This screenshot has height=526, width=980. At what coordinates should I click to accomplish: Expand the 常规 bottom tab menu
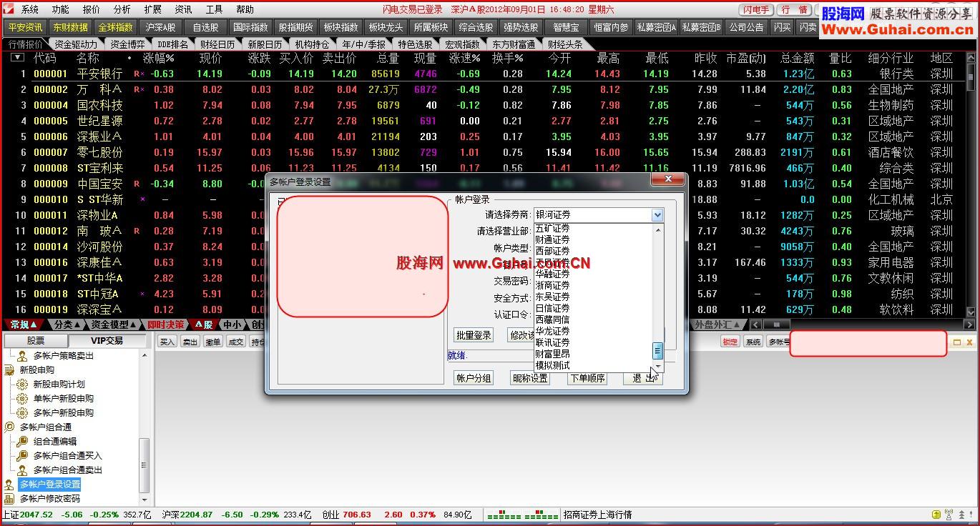[x=24, y=324]
